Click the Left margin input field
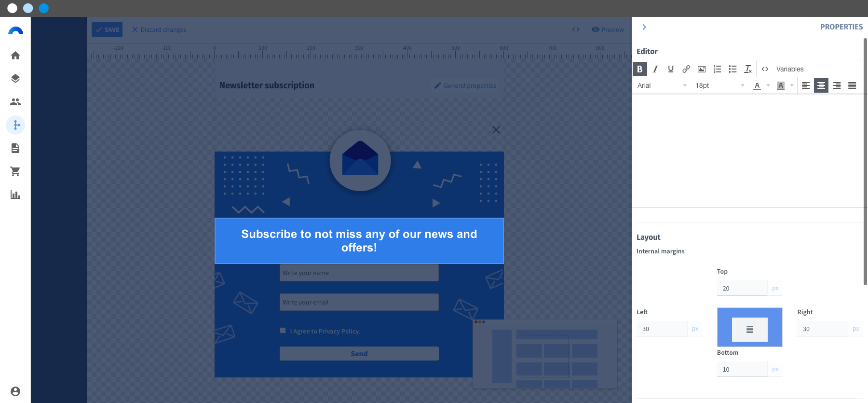The image size is (868, 403). [x=662, y=329]
